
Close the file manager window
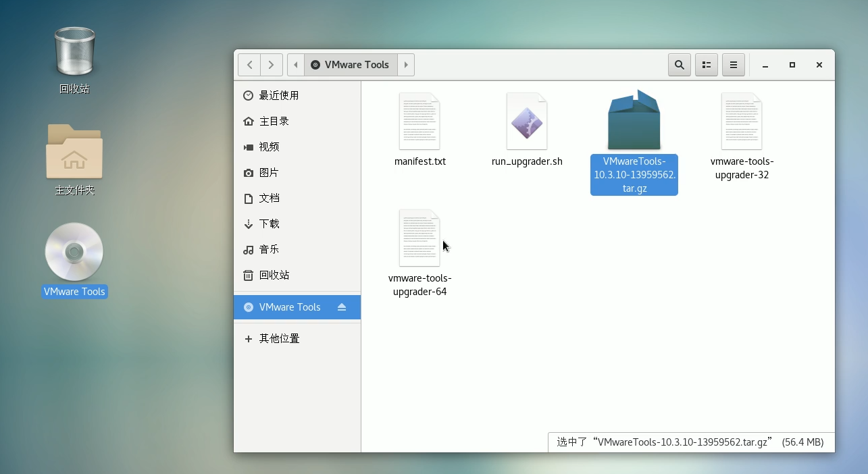tap(819, 65)
